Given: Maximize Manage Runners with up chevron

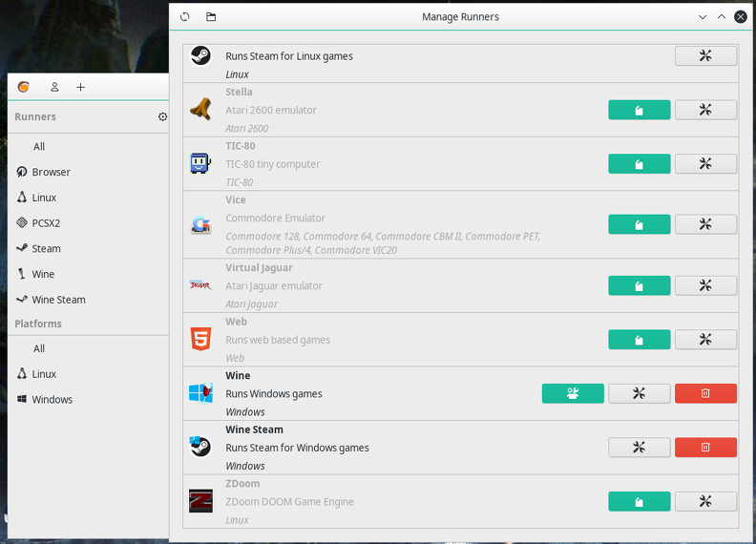Looking at the screenshot, I should [722, 17].
